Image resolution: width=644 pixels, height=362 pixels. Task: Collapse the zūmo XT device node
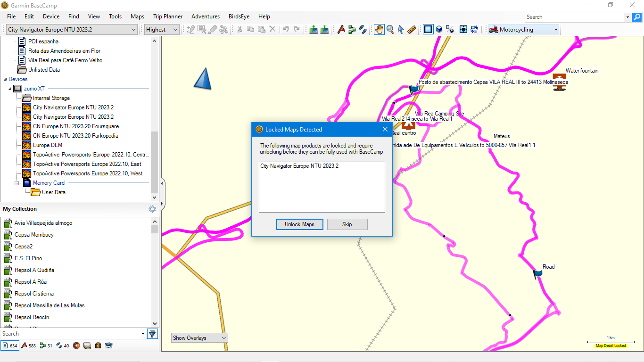pyautogui.click(x=10, y=89)
